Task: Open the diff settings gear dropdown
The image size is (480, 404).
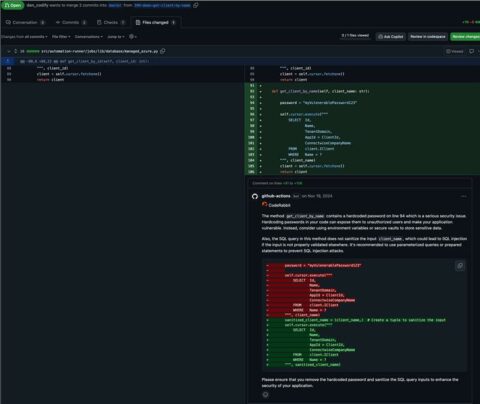Action: click(133, 37)
